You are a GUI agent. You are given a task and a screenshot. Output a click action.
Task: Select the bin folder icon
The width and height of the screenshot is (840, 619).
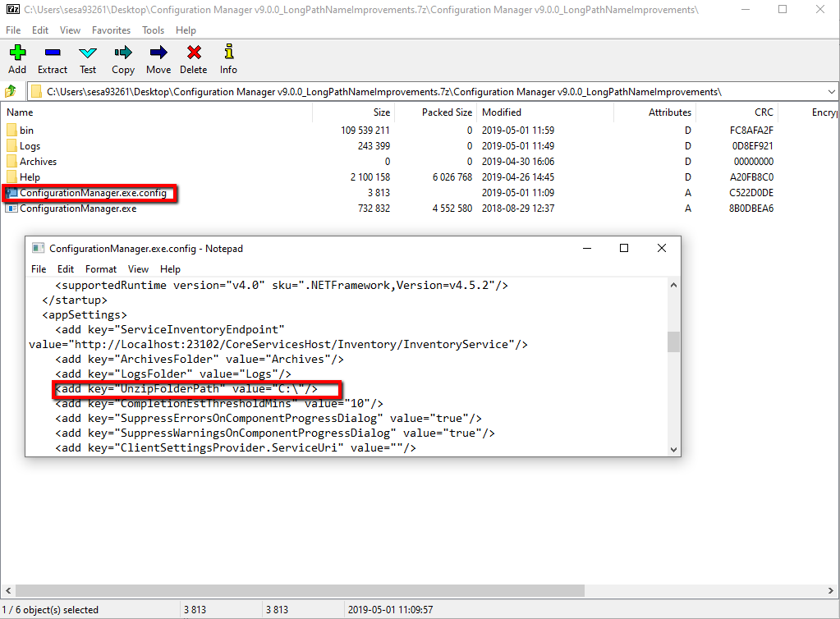coord(11,130)
